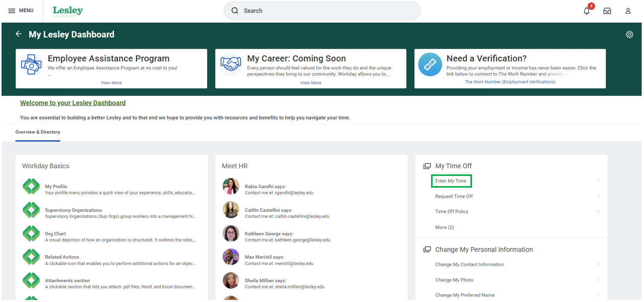Click the green diamond icon beside My Profile
This screenshot has width=644, height=302.
[x=31, y=187]
